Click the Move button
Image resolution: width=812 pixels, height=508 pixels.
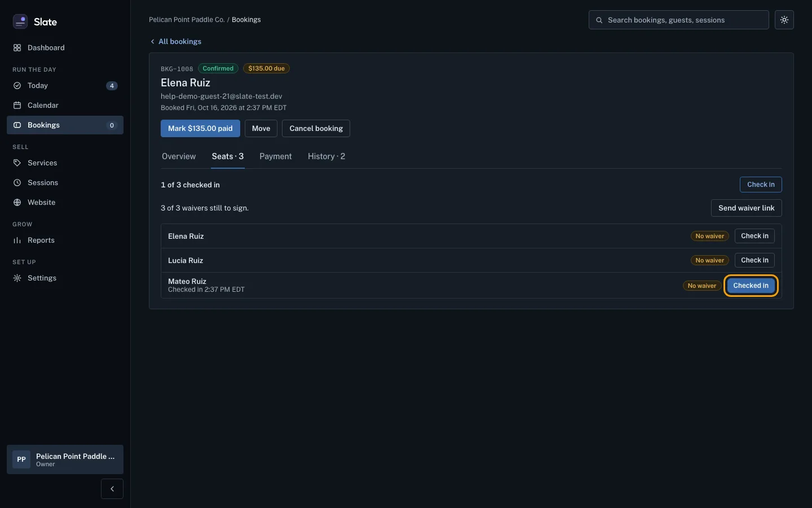[261, 129]
